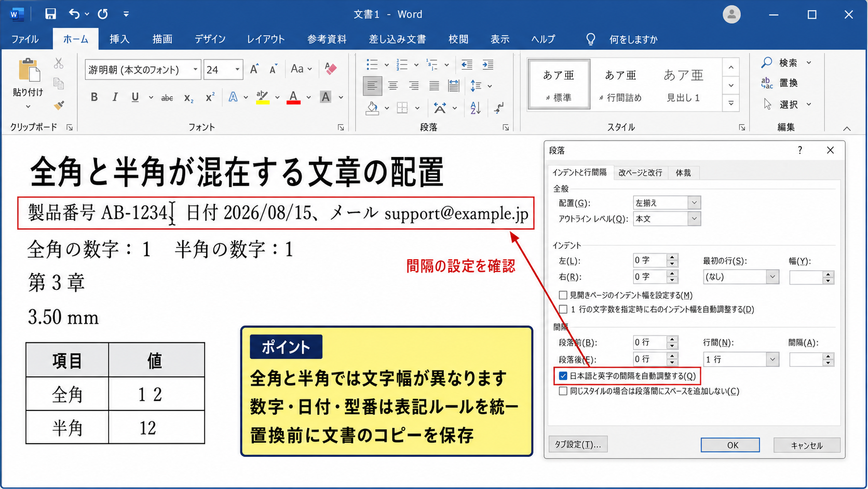
Task: Click the Paste (貼り付け) clipboard icon
Action: (29, 70)
